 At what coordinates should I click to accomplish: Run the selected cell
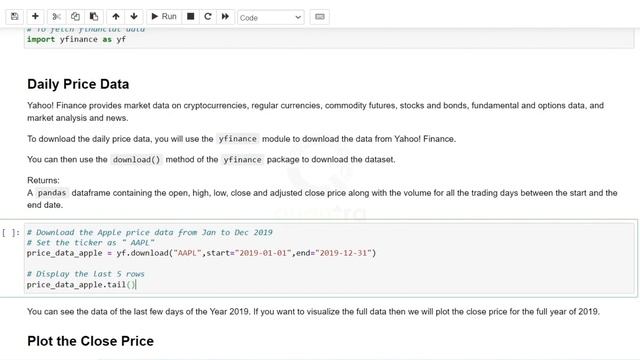[164, 17]
